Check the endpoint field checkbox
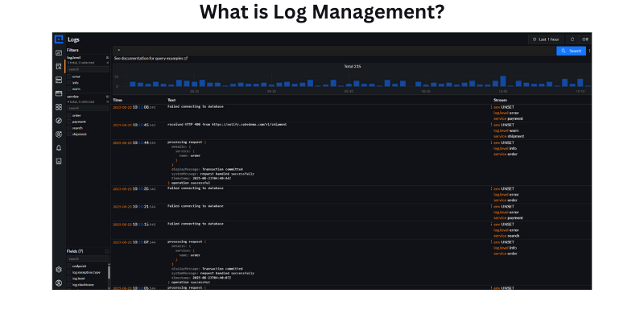Viewport: 644px width, 322px height. click(x=69, y=266)
